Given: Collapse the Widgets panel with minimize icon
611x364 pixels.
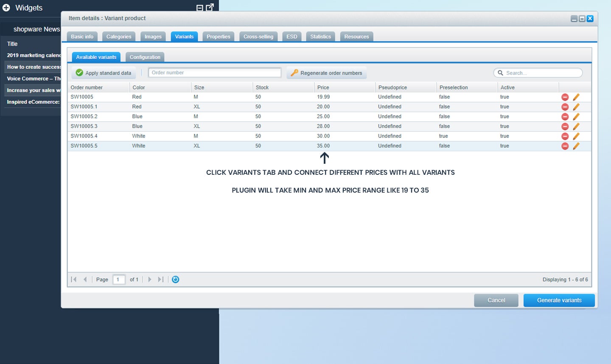Looking at the screenshot, I should [x=200, y=8].
